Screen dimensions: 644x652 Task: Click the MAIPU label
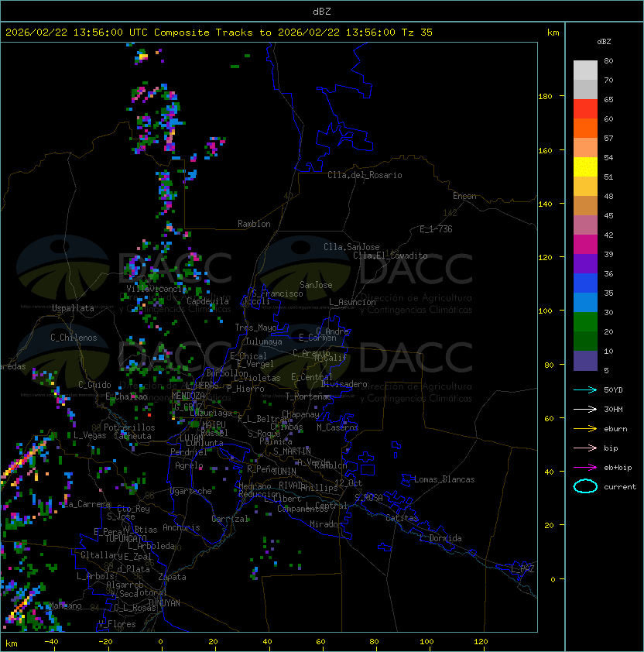pos(214,425)
